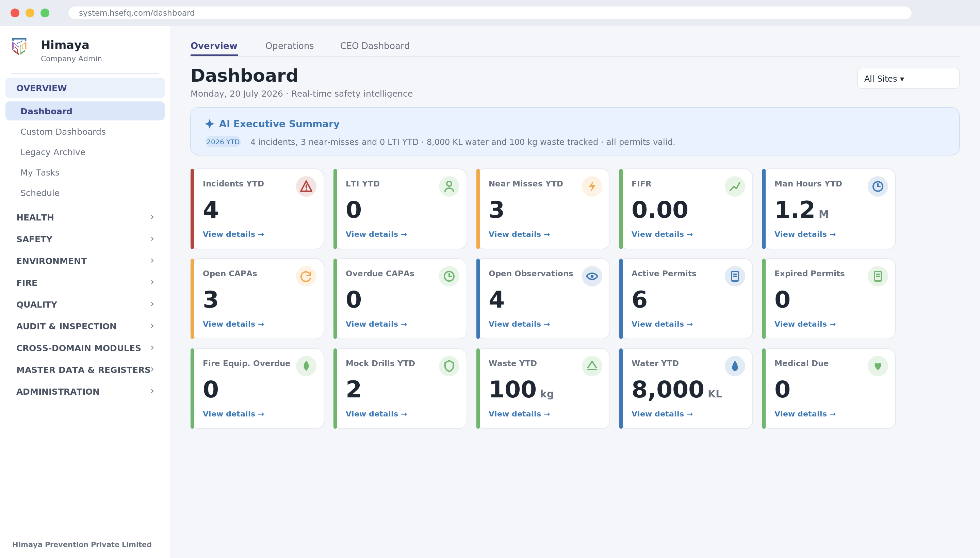Image resolution: width=980 pixels, height=558 pixels.
Task: Click the Open CAPAs refresh icon
Action: pos(306,276)
